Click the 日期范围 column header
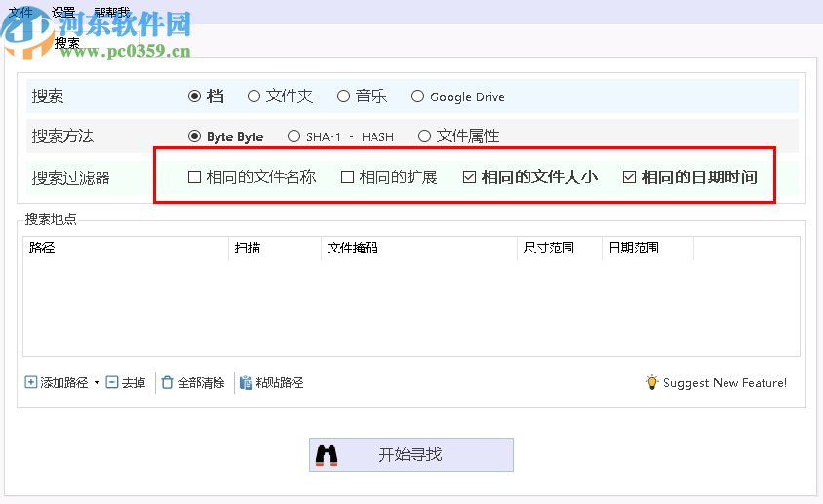823x504 pixels. [648, 248]
